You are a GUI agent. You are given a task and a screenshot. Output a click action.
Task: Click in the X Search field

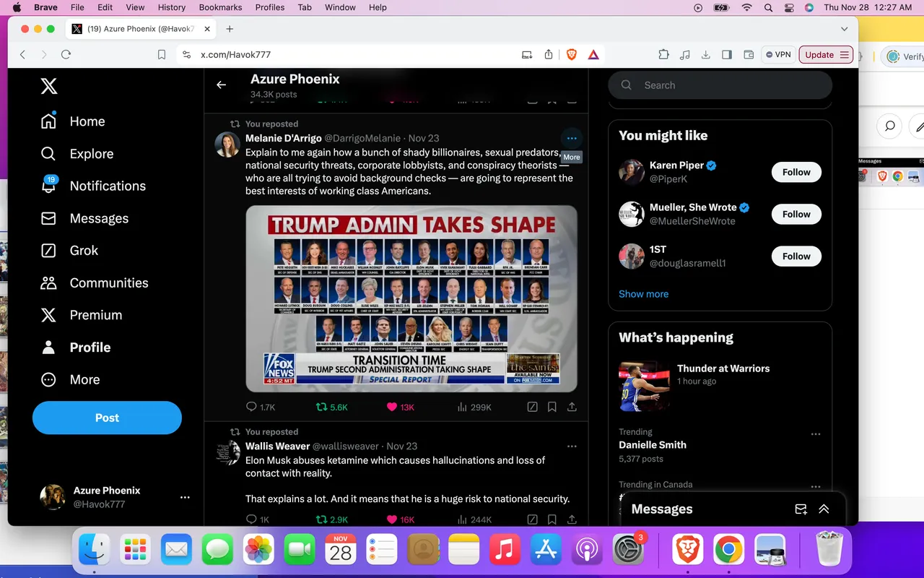pos(720,85)
